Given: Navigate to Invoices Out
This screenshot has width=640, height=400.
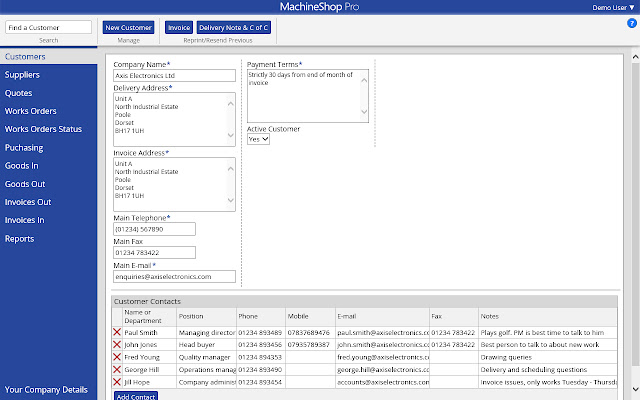Looking at the screenshot, I should click(x=28, y=202).
